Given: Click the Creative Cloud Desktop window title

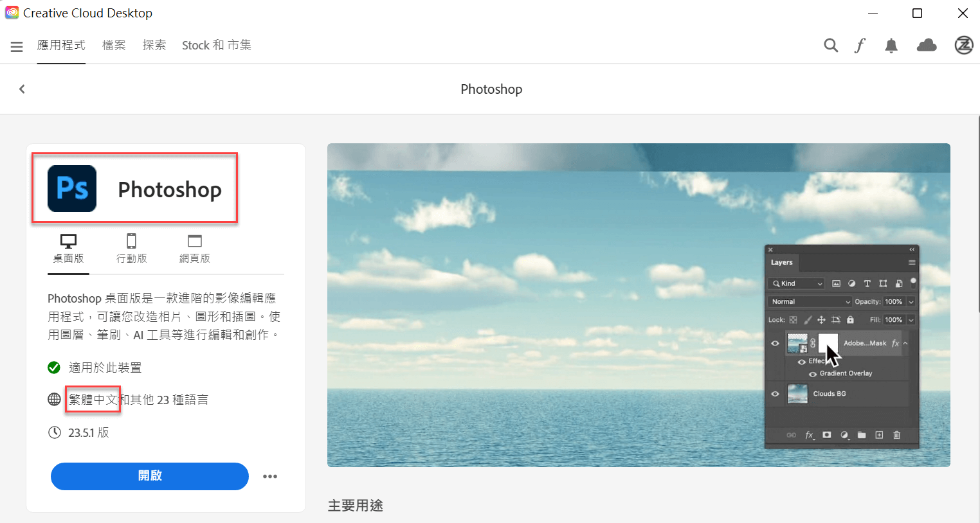Looking at the screenshot, I should click(x=87, y=13).
